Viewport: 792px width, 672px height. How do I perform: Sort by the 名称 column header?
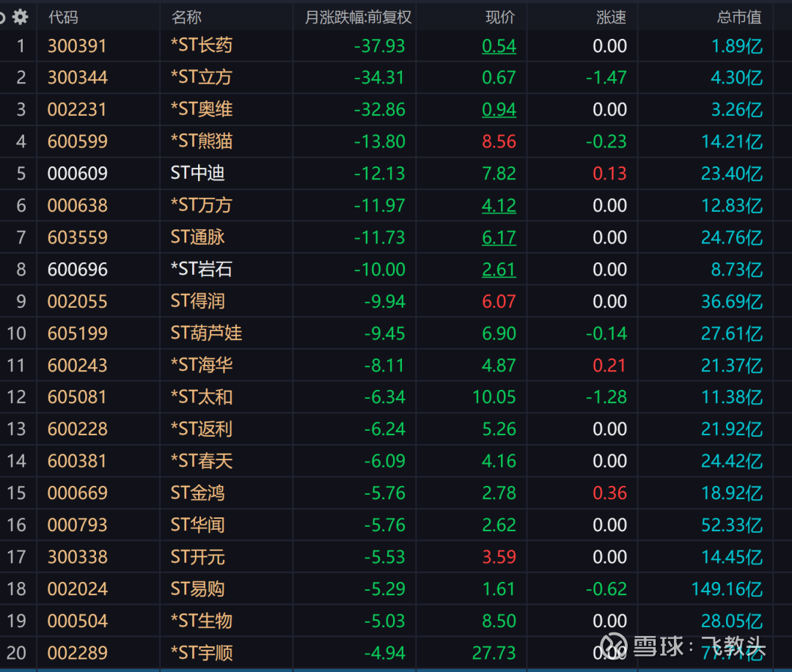coord(186,17)
